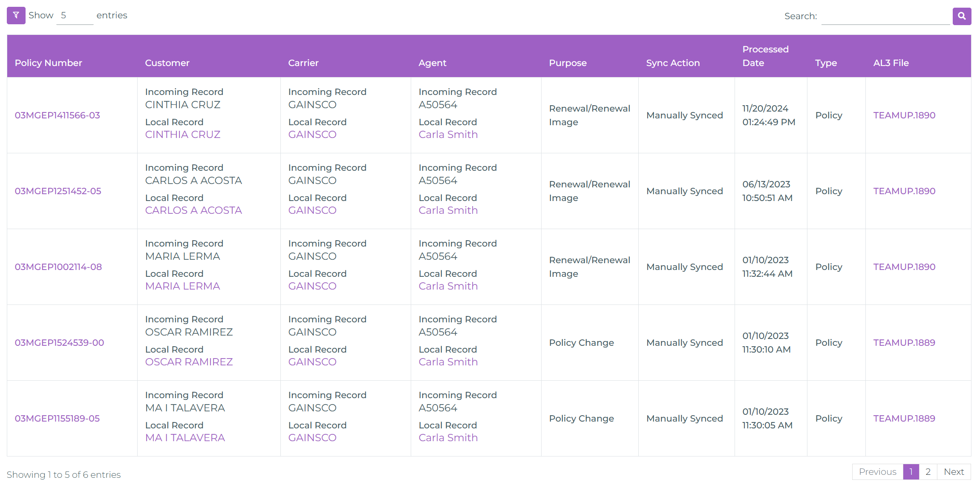Open the Show entries count dropdown
The height and width of the screenshot is (488, 980).
click(75, 16)
